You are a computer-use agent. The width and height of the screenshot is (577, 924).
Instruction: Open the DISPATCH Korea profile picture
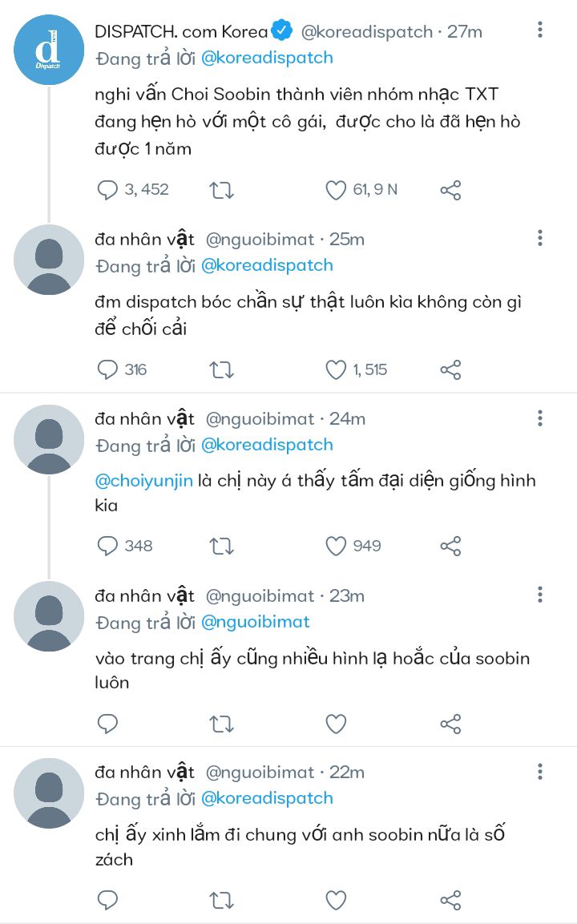click(49, 50)
